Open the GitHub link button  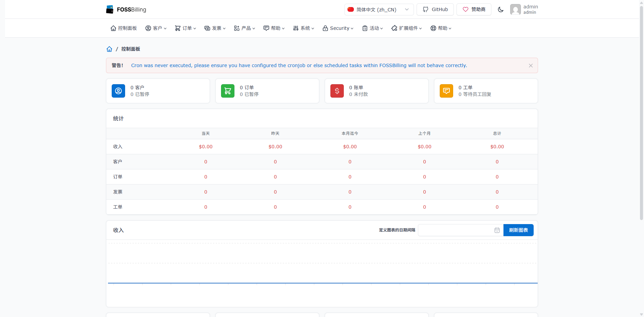point(435,9)
